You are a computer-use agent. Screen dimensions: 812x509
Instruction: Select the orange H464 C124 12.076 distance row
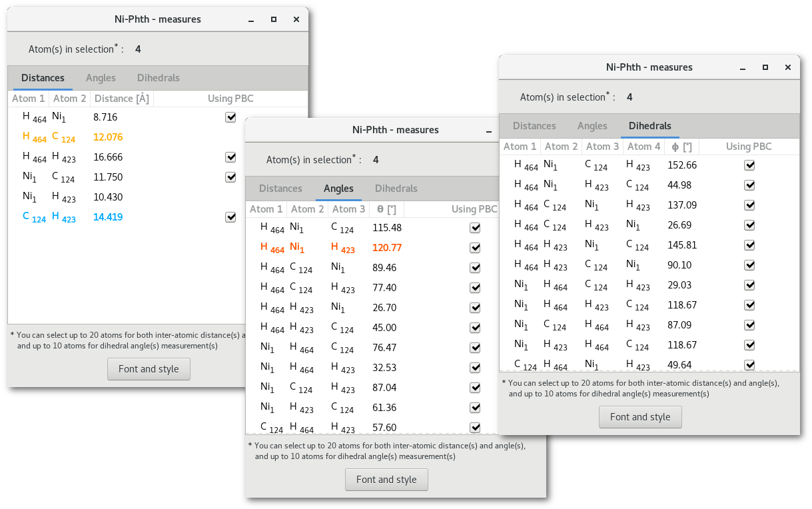pos(107,137)
